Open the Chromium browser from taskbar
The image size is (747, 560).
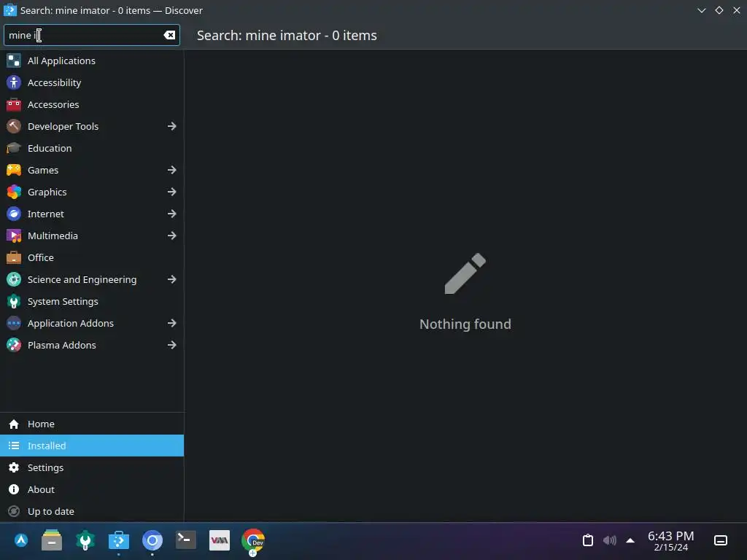(152, 540)
